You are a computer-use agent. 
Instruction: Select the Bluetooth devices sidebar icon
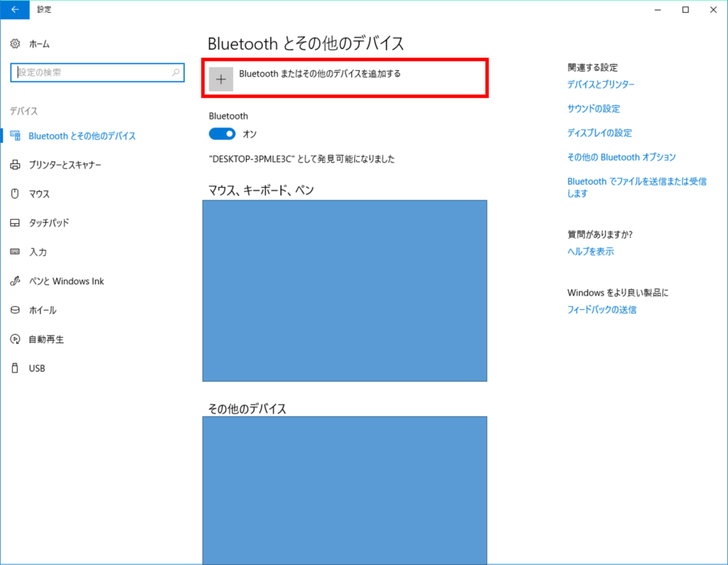(15, 136)
